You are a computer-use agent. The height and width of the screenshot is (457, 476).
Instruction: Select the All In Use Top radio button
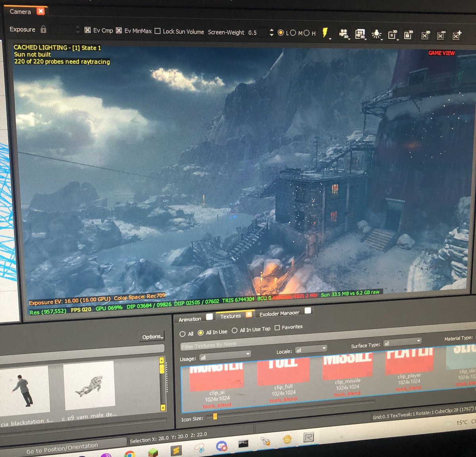235,330
